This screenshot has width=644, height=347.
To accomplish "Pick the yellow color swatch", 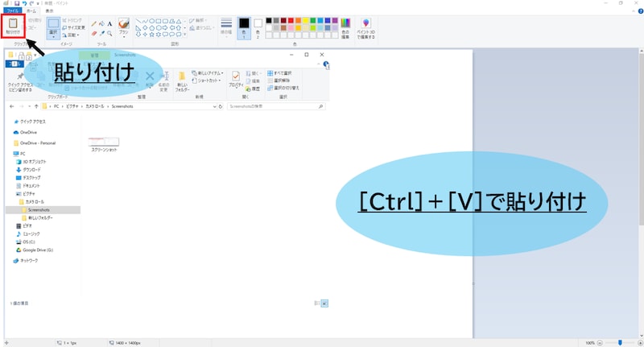I will pos(306,21).
